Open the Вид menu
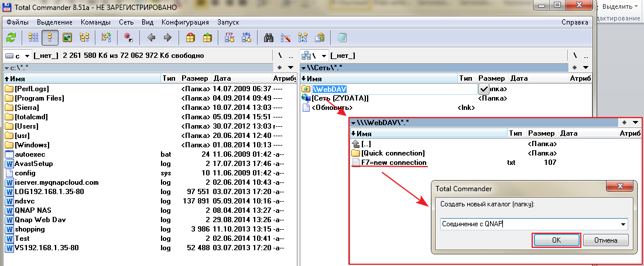Image resolution: width=644 pixels, height=266 pixels. [148, 22]
